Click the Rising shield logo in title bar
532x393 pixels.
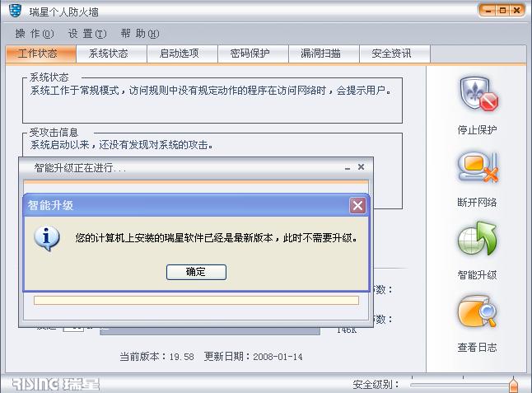(15, 12)
